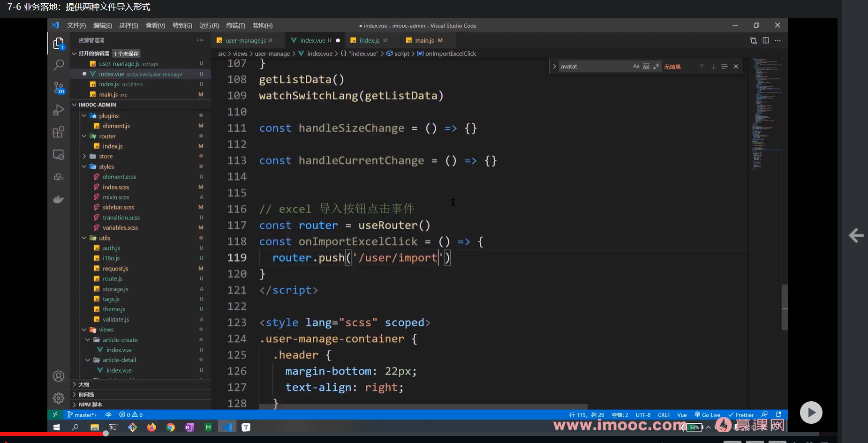The height and width of the screenshot is (443, 868).
Task: Click the find in selection icon
Action: tap(725, 67)
